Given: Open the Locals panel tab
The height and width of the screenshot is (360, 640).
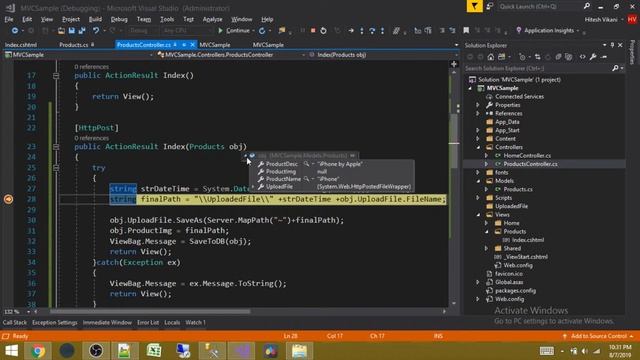Looking at the screenshot, I should pyautogui.click(x=172, y=322).
